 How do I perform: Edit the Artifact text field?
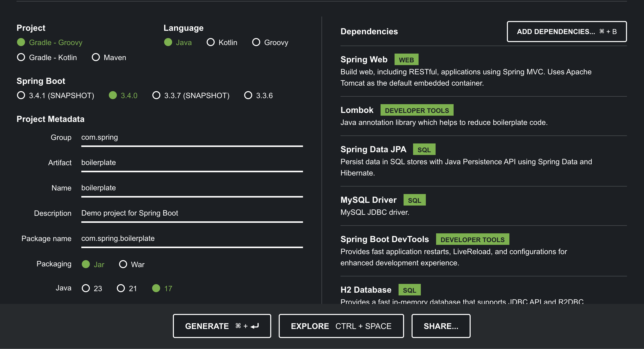(x=192, y=163)
